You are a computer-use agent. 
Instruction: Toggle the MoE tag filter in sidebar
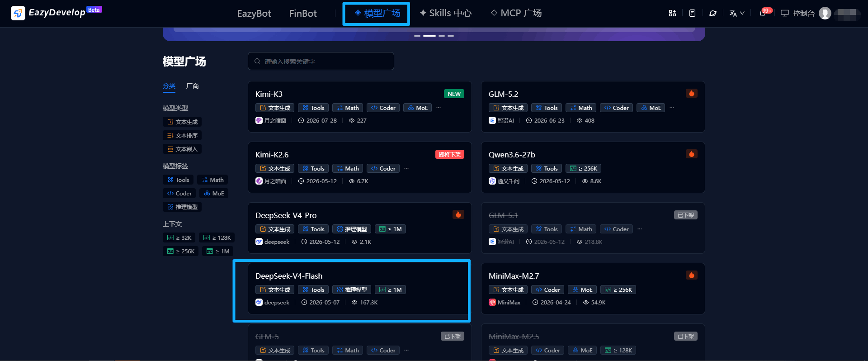(x=214, y=193)
